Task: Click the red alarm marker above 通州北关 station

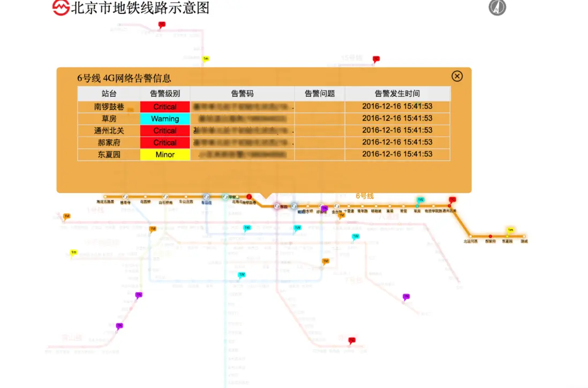Action: (x=453, y=200)
